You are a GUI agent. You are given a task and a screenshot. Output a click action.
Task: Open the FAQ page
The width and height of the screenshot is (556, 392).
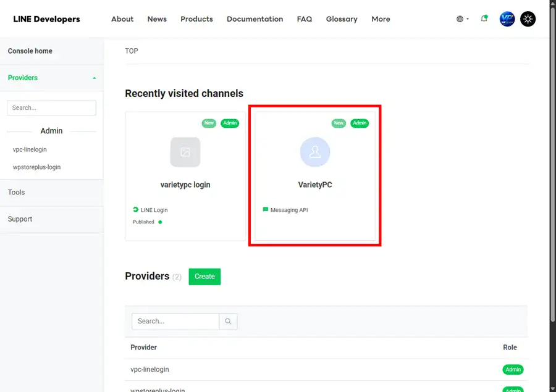(305, 19)
